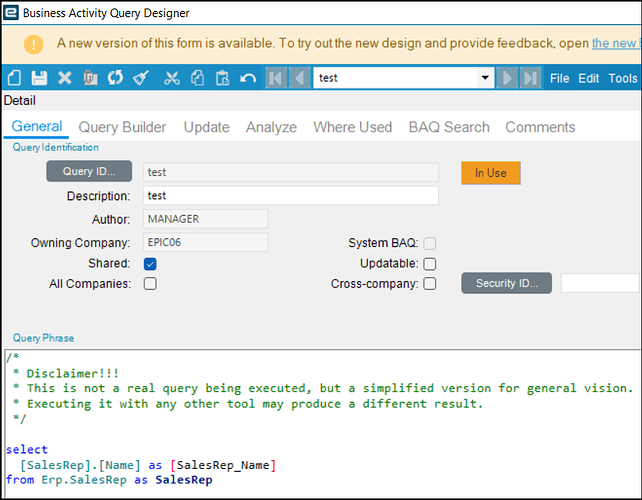Expand the test query dropdown in toolbar
642x500 pixels.
tap(486, 78)
